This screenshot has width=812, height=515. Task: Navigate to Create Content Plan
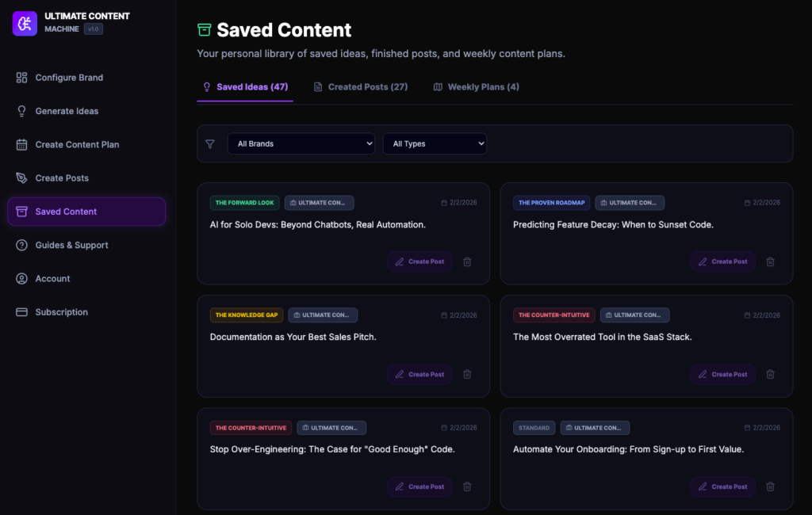(77, 144)
